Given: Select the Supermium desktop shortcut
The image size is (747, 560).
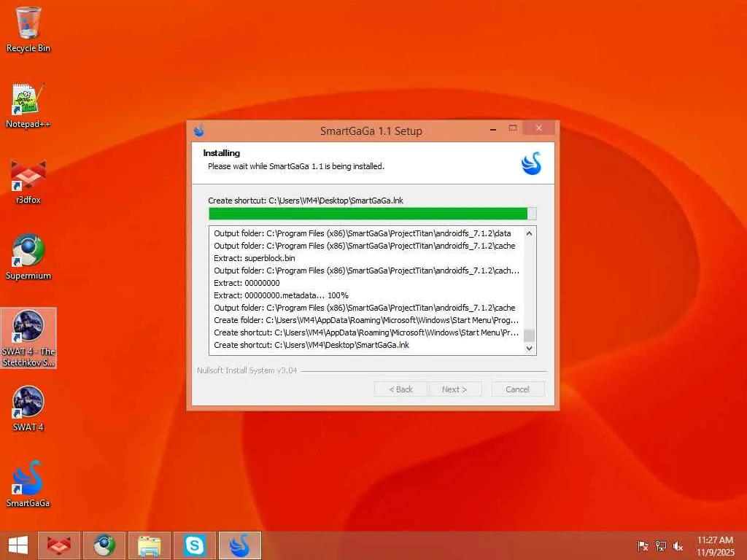Looking at the screenshot, I should point(28,257).
